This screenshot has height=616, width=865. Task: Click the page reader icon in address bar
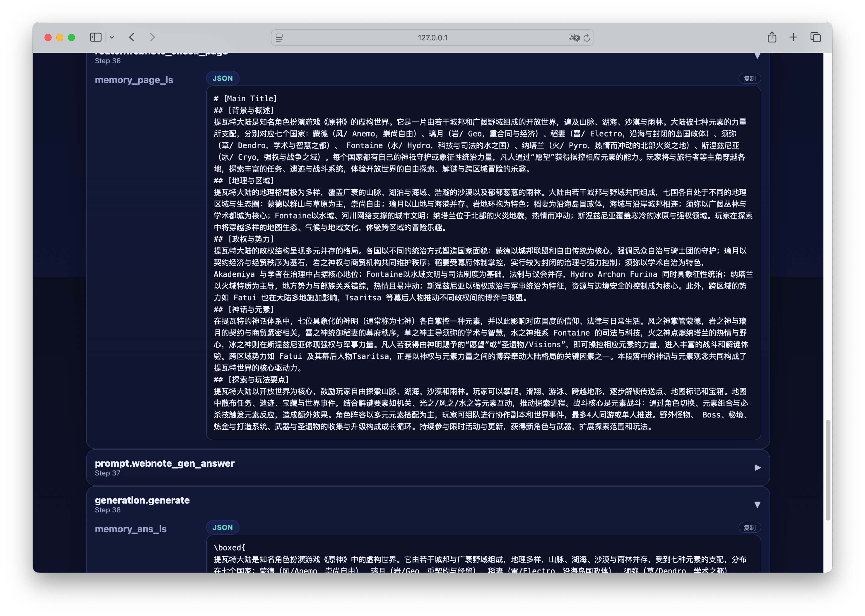279,37
